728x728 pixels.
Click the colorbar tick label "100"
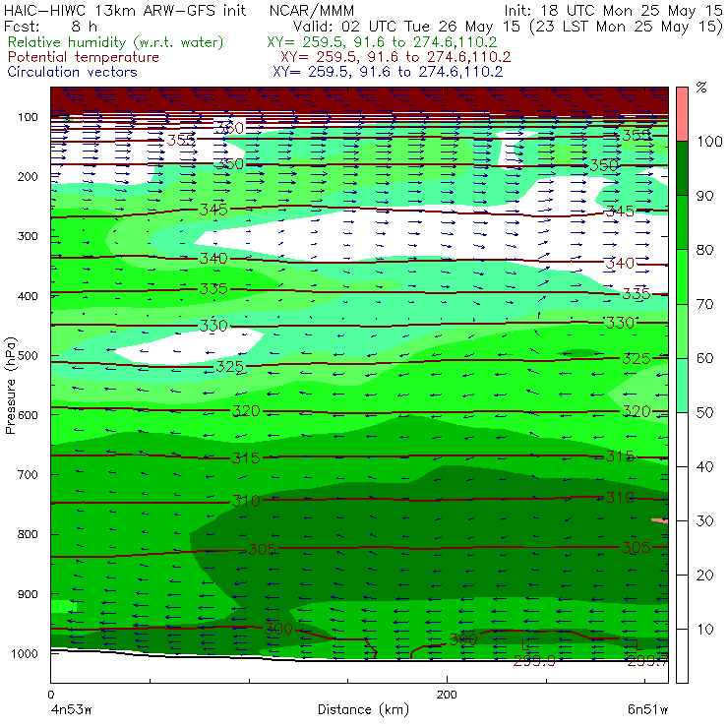tap(709, 142)
